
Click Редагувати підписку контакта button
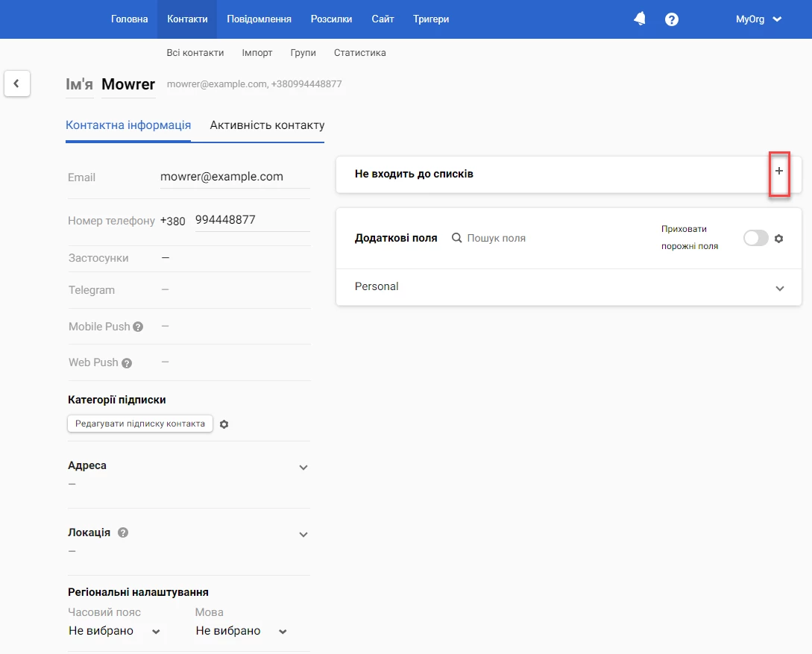[x=140, y=424]
